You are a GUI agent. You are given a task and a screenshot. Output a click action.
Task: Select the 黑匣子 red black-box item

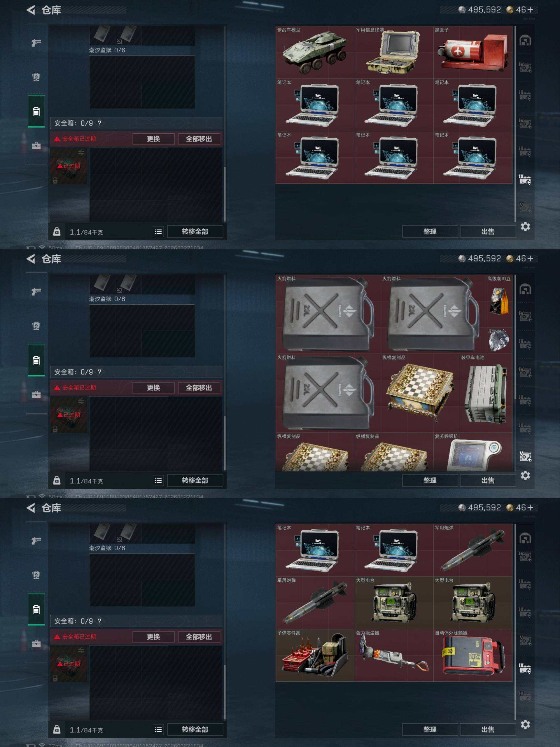tap(473, 52)
